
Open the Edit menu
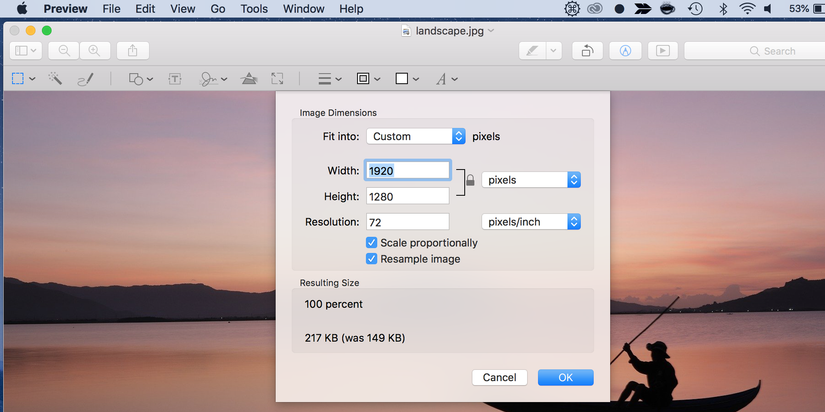tap(145, 9)
